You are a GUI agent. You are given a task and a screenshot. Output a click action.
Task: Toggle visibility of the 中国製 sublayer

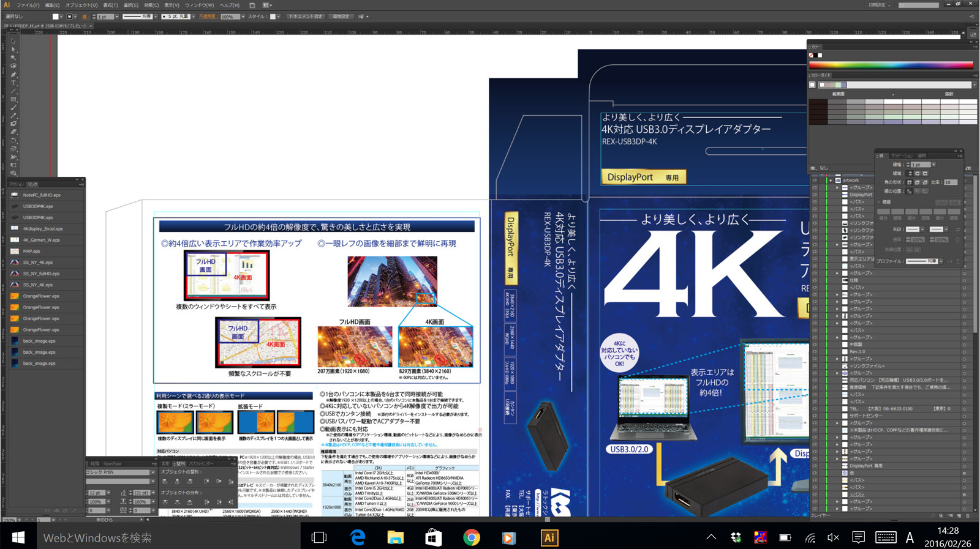(815, 344)
